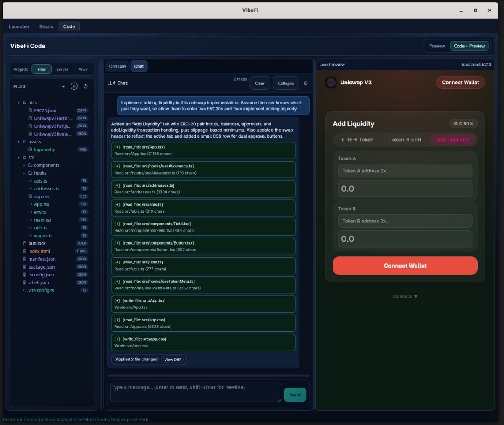This screenshot has width=504, height=425.
Task: Click the file icon beside app.css
Action: click(x=30, y=196)
